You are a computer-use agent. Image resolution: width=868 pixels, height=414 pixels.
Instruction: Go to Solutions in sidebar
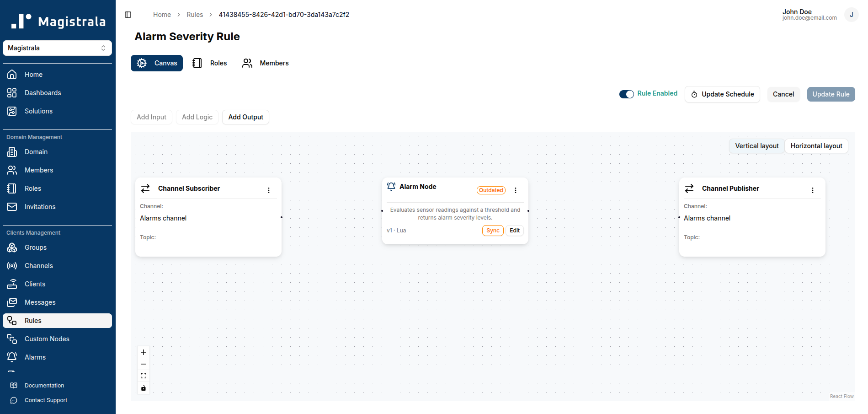(x=57, y=111)
